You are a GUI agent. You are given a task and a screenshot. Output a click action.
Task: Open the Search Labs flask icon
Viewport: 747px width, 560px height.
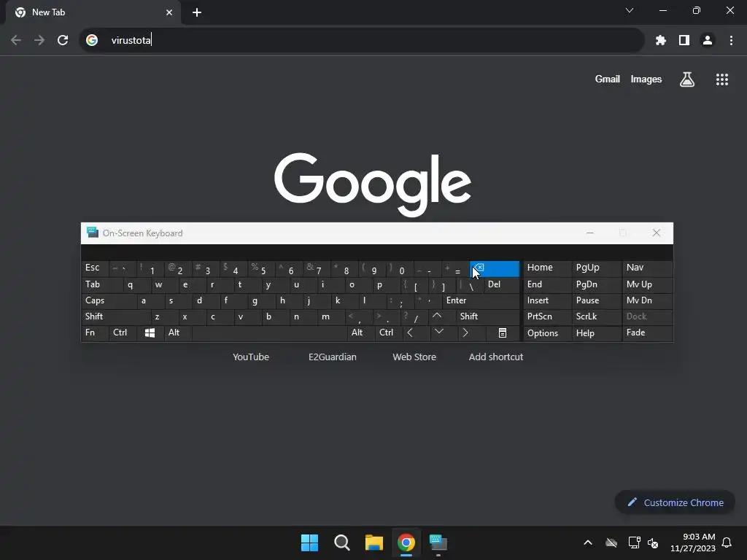pos(687,79)
